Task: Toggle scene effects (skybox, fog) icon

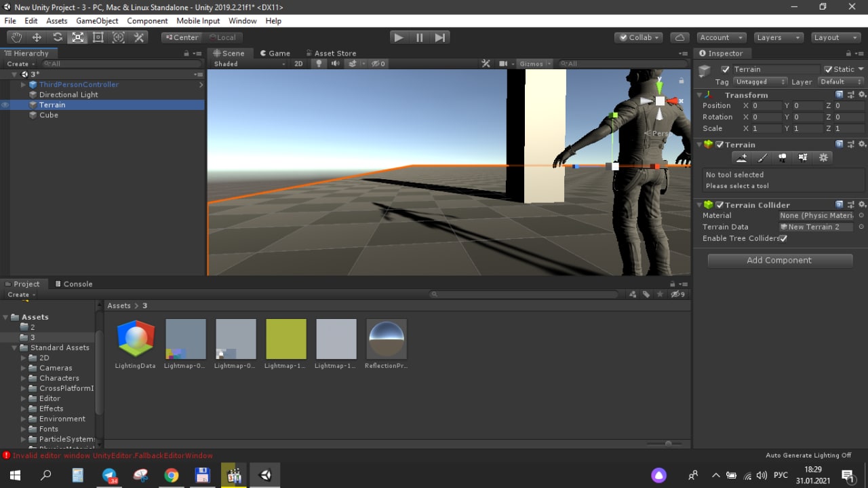Action: (352, 63)
